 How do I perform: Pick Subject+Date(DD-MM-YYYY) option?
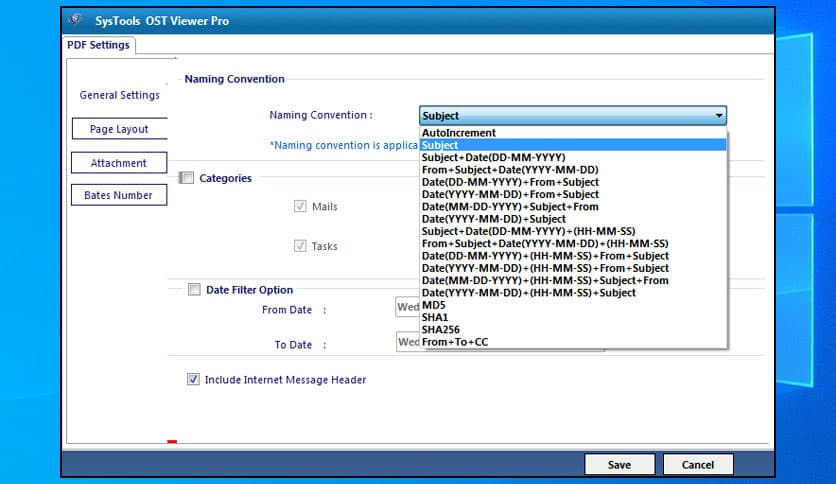pos(573,157)
